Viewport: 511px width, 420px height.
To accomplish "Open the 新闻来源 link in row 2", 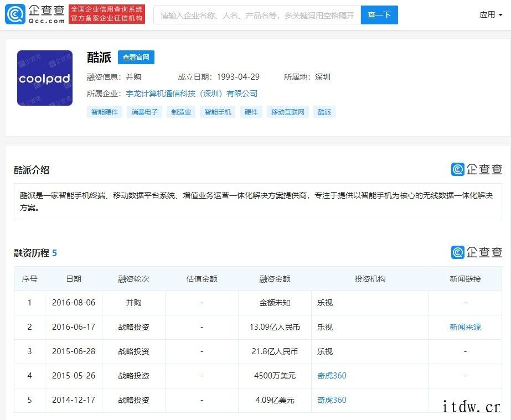I will [x=465, y=327].
